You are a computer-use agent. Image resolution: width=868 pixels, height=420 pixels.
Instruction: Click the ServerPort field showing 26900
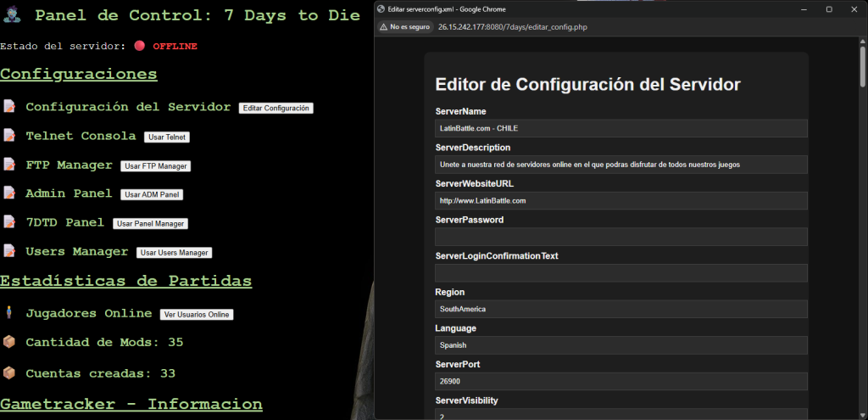(621, 381)
